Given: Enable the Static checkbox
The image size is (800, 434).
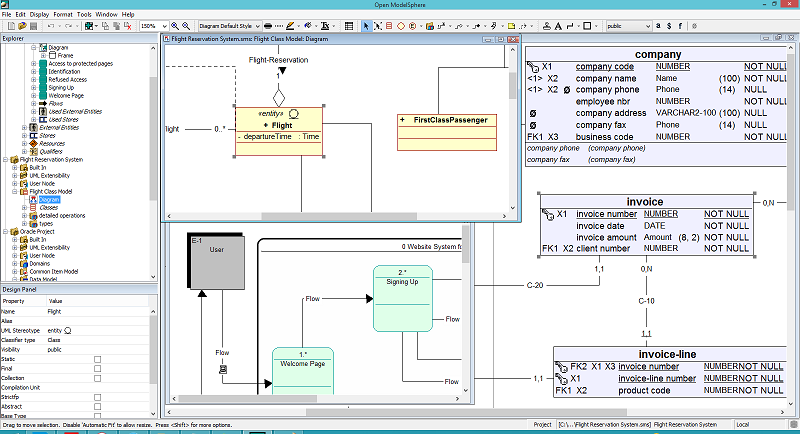Looking at the screenshot, I should 97,358.
